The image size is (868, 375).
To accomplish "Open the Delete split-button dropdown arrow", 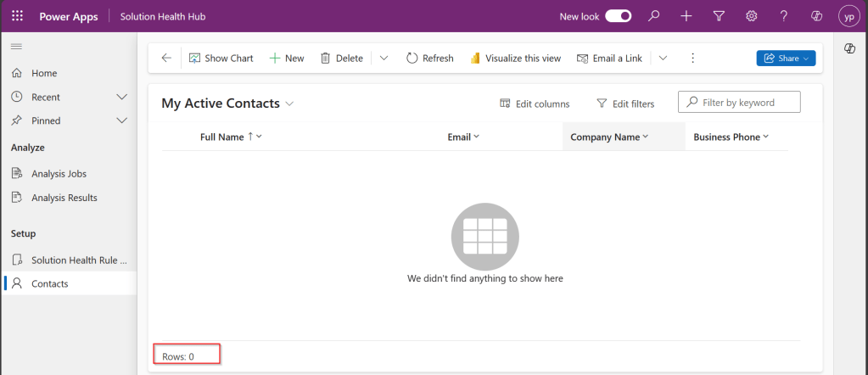I will click(x=384, y=58).
